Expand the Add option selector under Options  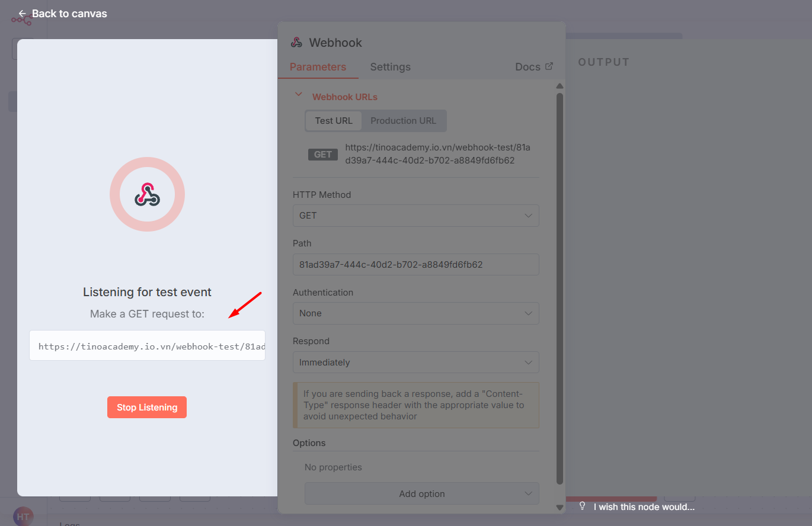(421, 493)
